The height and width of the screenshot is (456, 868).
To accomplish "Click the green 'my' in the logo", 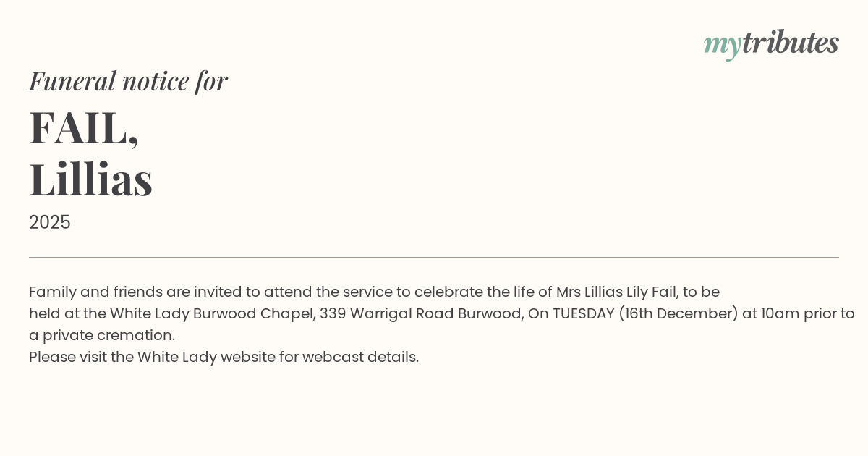I will 722,45.
